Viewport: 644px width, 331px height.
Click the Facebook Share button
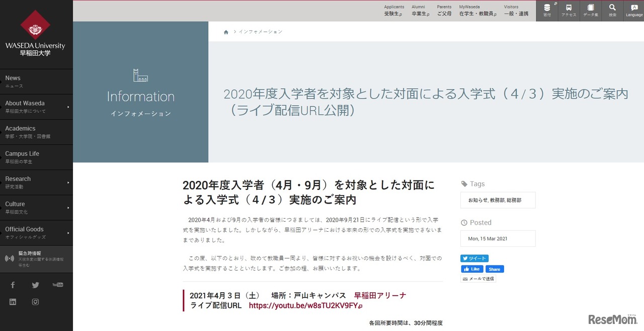point(495,269)
